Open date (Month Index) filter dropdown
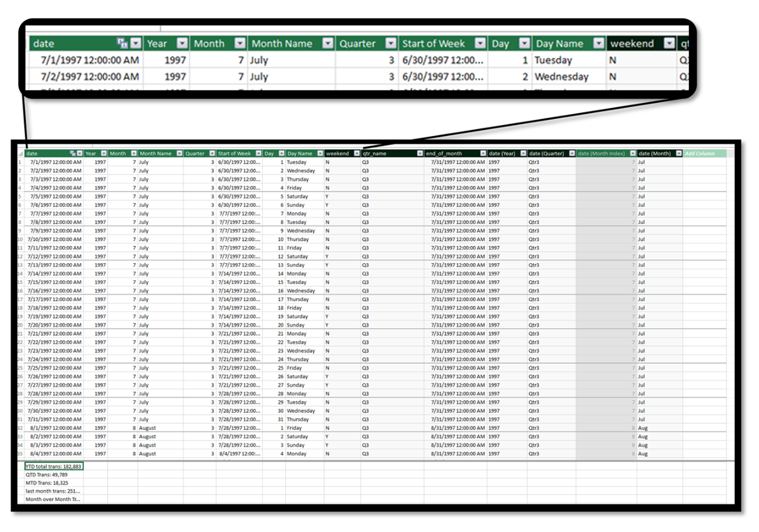 [x=633, y=153]
